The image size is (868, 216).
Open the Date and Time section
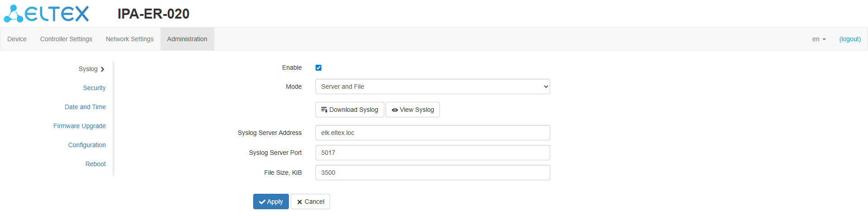click(x=85, y=107)
